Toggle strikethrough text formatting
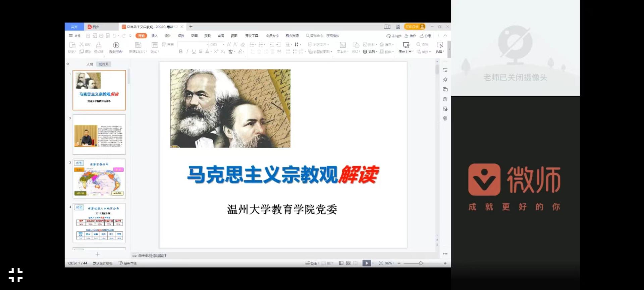Image resolution: width=644 pixels, height=290 pixels. tap(200, 51)
